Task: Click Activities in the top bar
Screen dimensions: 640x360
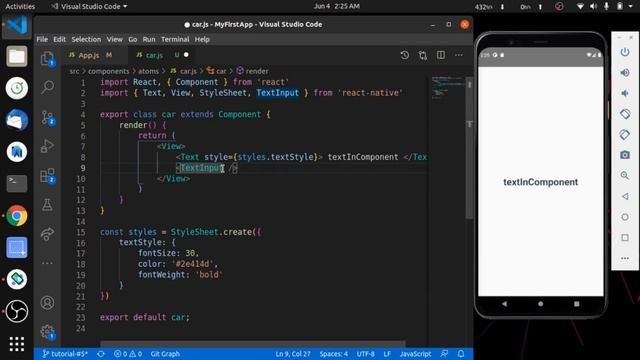Action: [x=20, y=7]
